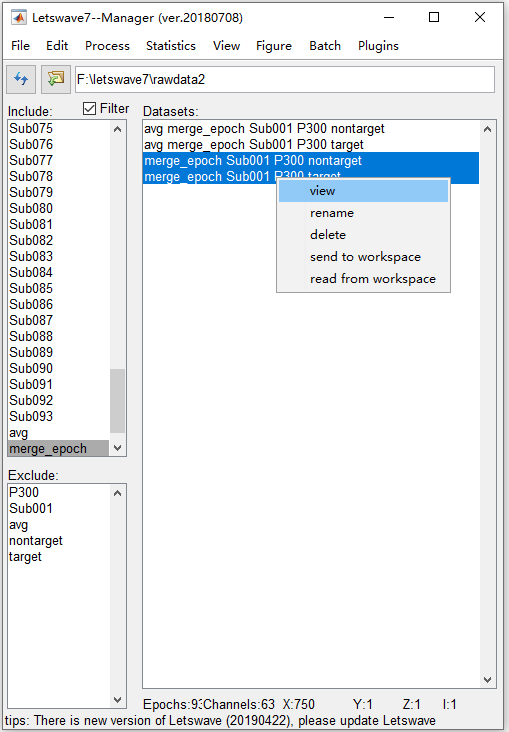Screen dimensions: 509x732
Task: Select merge_epoch in Include list
Action: pyautogui.click(x=59, y=448)
